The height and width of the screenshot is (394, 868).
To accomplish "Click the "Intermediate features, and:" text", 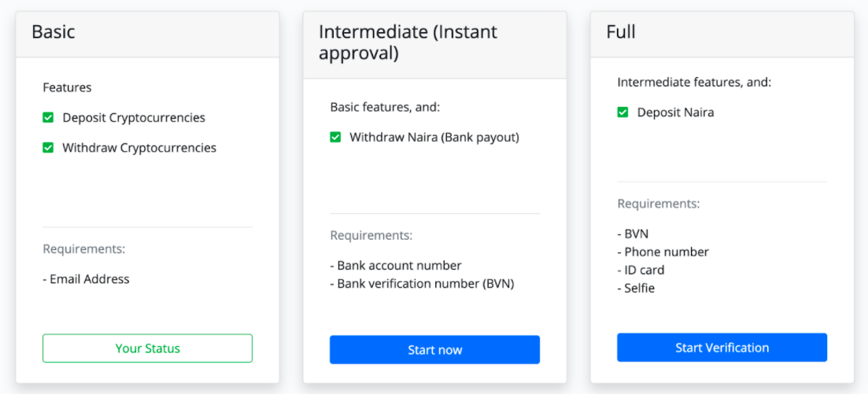I will 694,82.
